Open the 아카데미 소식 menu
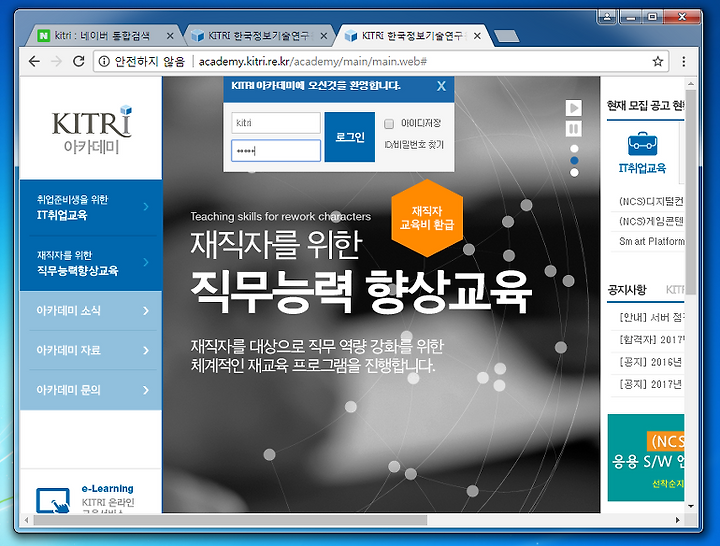 point(91,311)
